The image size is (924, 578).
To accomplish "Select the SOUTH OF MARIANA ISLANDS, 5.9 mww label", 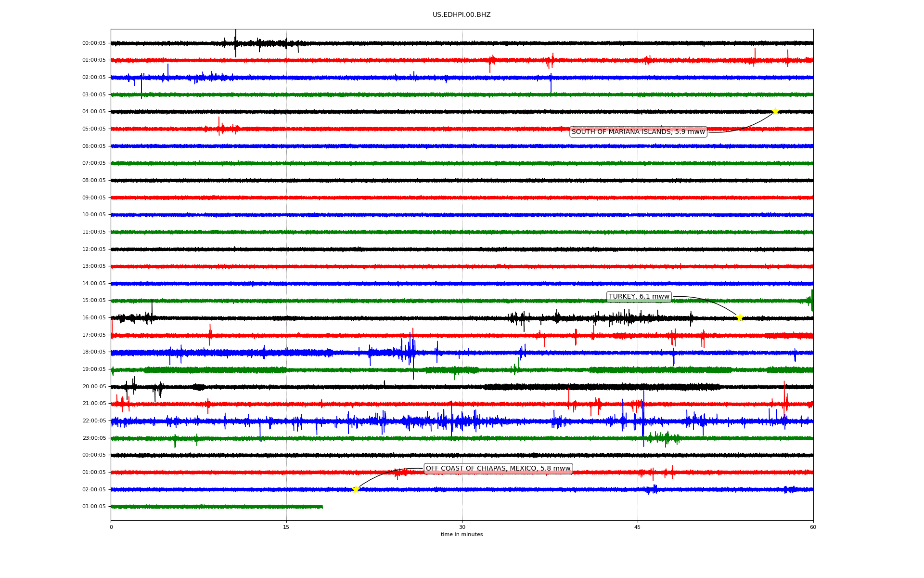I will 638,132.
